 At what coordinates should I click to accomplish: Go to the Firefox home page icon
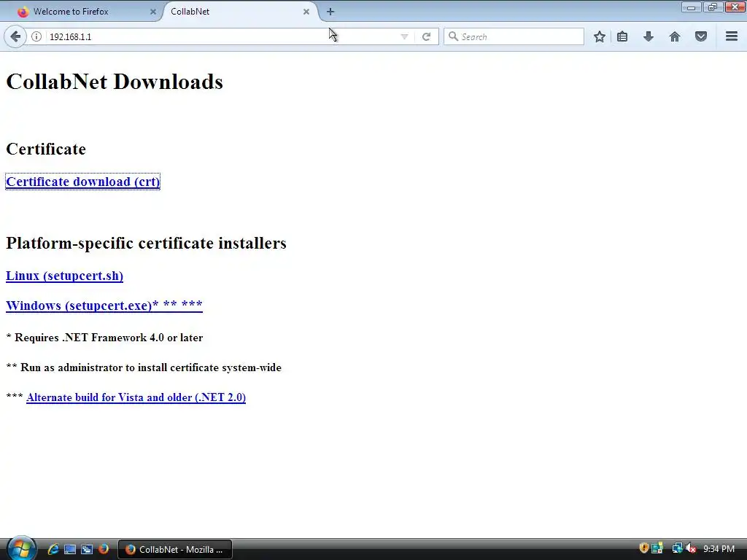coord(675,36)
